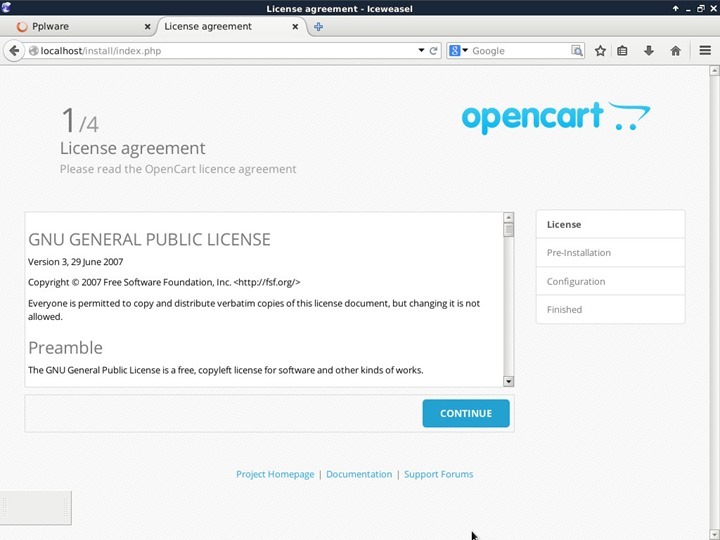The image size is (720, 540).
Task: Click the GNU GENERAL PUBLIC LICENSE heading
Action: click(x=149, y=239)
